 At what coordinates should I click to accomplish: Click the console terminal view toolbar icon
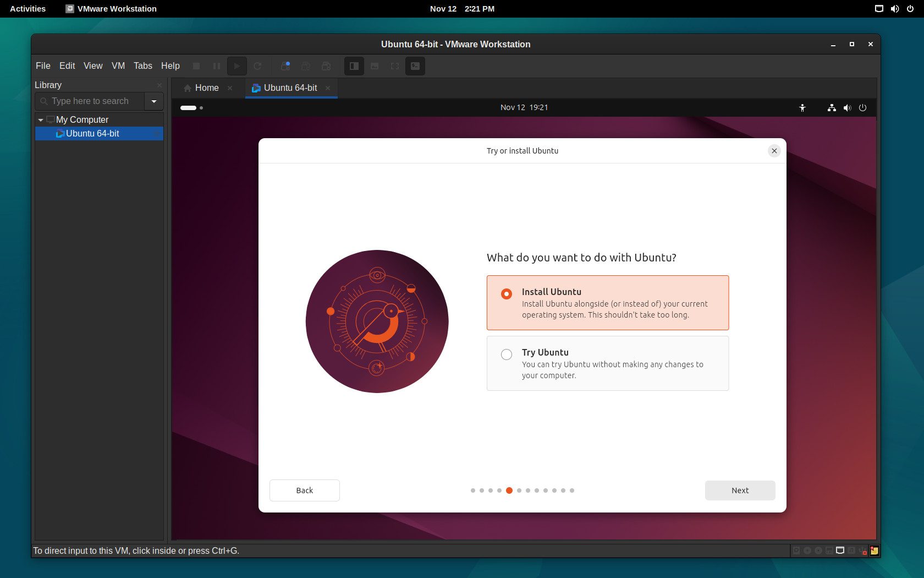[x=415, y=66]
